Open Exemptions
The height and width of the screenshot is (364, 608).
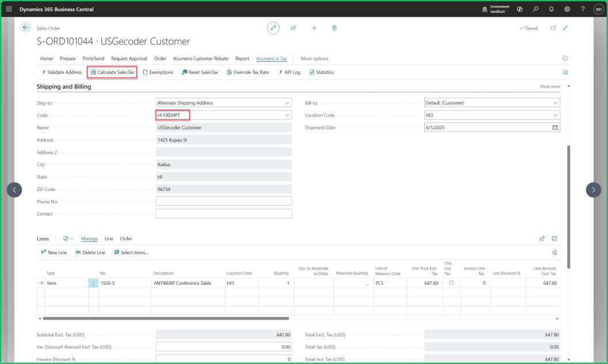[x=158, y=72]
